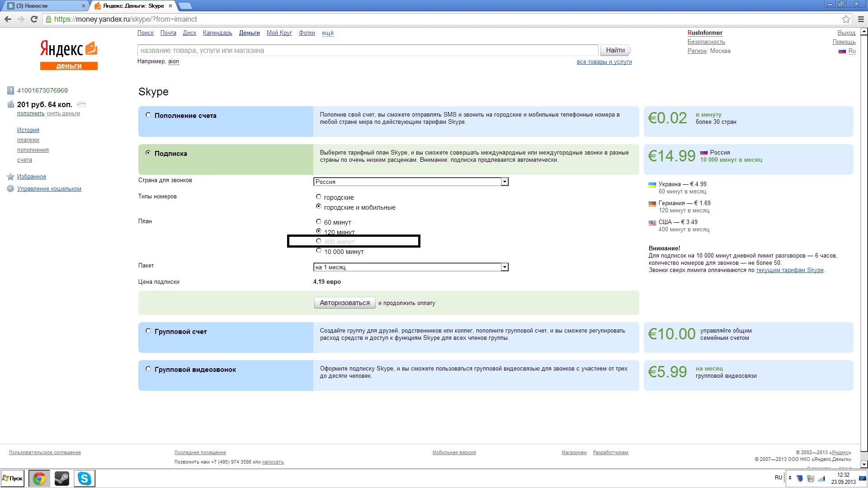Open the платежи sidebar link
This screenshot has width=868, height=488.
pyautogui.click(x=28, y=140)
